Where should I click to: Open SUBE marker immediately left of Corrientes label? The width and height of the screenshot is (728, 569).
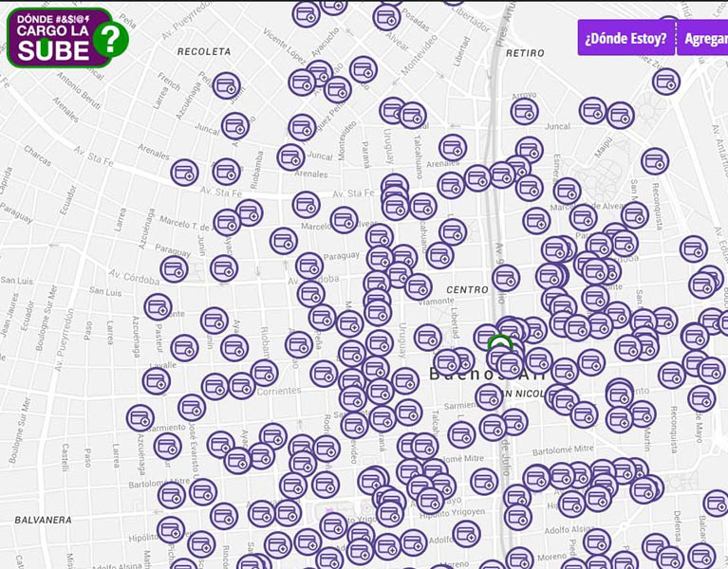pos(241,386)
